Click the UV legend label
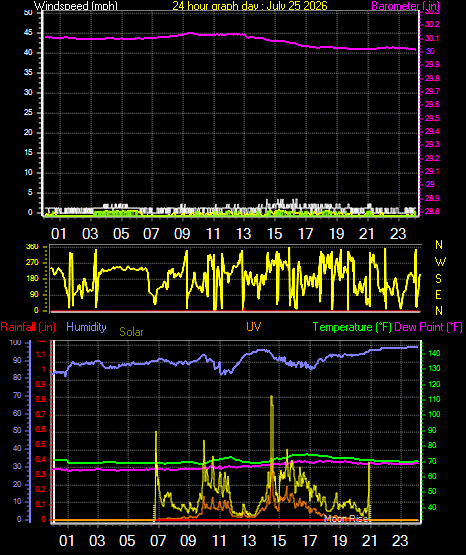 point(254,326)
